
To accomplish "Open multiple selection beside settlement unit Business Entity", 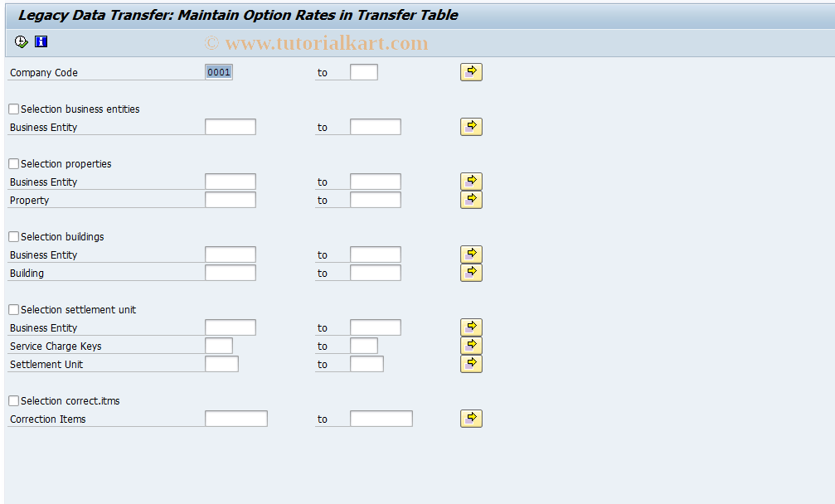I will pyautogui.click(x=470, y=327).
